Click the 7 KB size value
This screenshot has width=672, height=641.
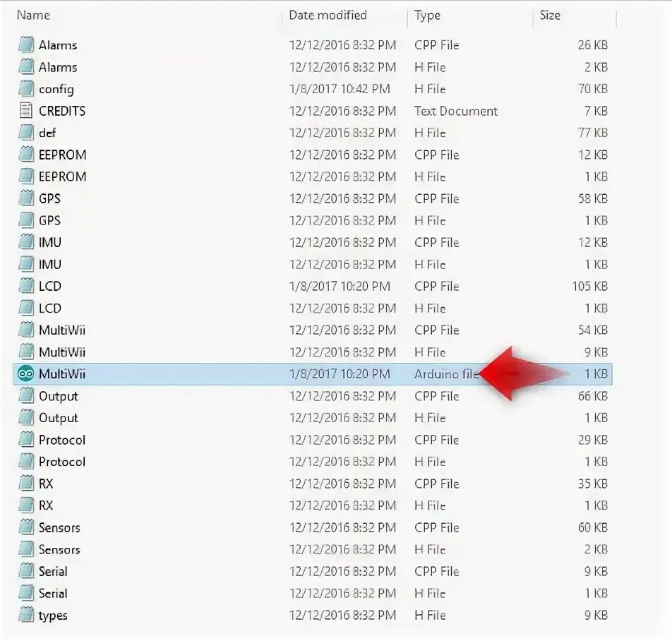click(596, 111)
